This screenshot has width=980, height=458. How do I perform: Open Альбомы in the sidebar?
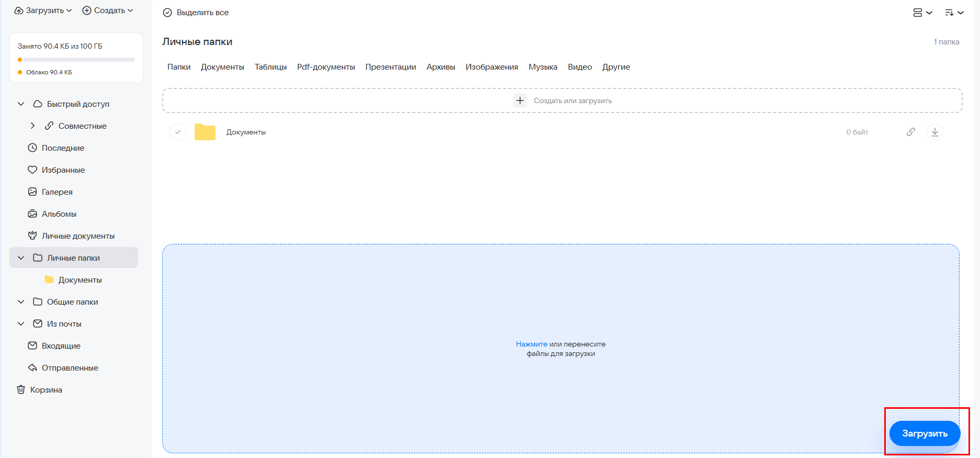pyautogui.click(x=59, y=214)
